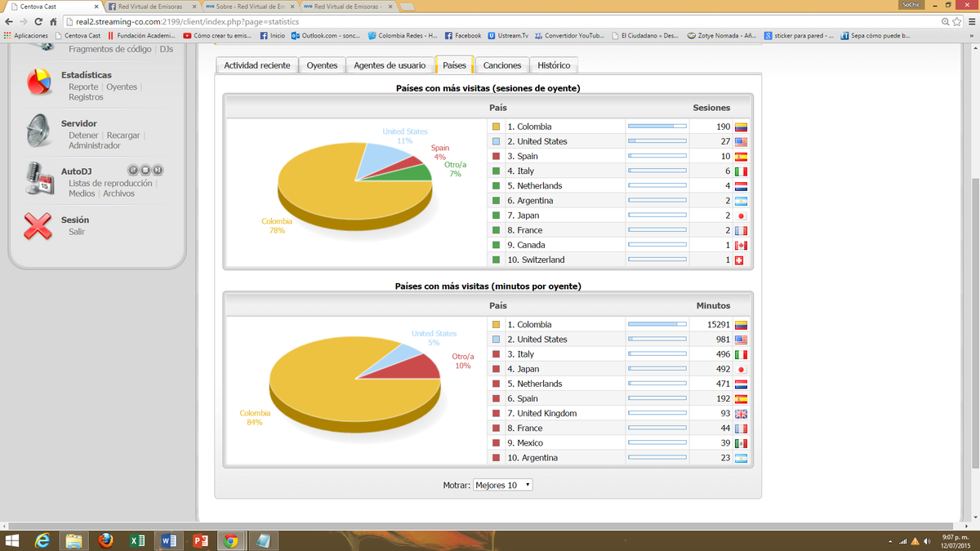Viewport: 980px width, 551px height.
Task: Click the 15291 minutes value
Action: coord(719,325)
